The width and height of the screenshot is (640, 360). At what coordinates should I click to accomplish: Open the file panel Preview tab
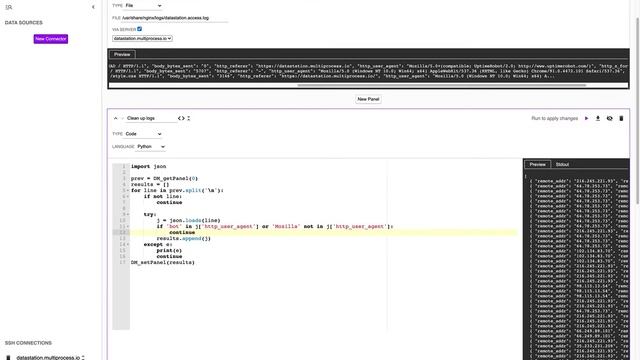[122, 54]
